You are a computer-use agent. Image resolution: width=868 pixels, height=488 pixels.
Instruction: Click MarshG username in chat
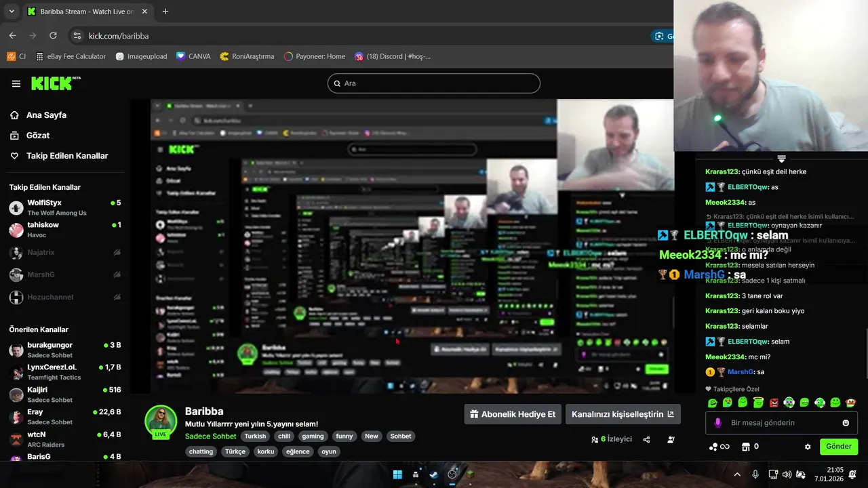pos(741,372)
